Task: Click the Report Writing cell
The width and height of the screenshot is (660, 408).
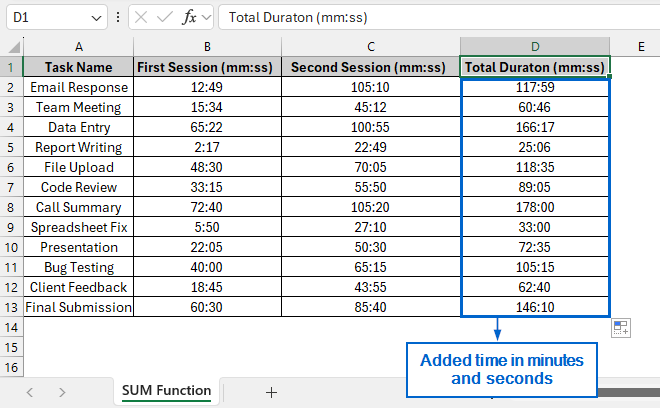Action: [x=79, y=147]
